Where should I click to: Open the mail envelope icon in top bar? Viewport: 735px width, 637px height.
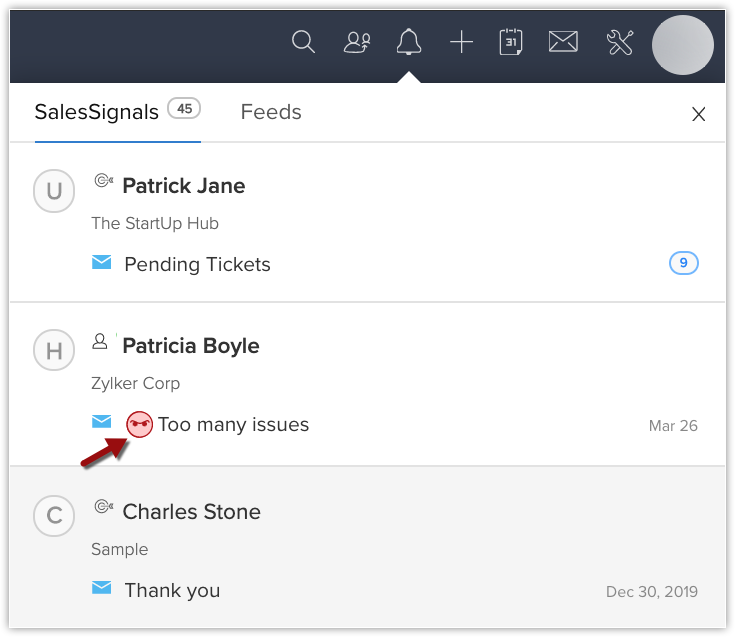pos(563,42)
